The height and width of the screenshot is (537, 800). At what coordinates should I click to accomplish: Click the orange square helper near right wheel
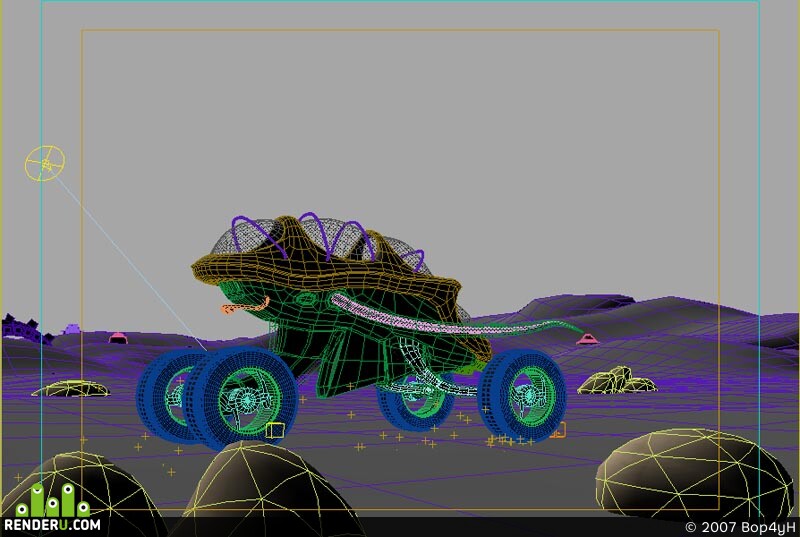pos(559,430)
